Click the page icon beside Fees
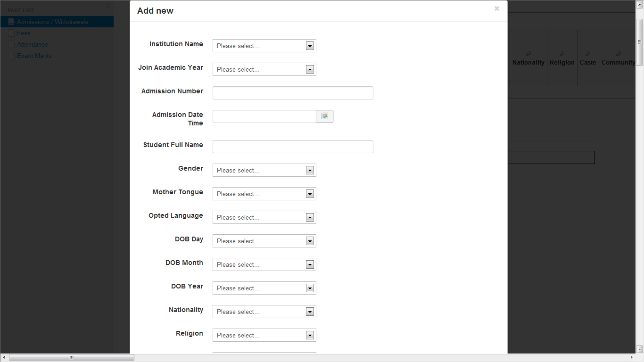Screen dimensions: 644x362 pyautogui.click(x=11, y=33)
